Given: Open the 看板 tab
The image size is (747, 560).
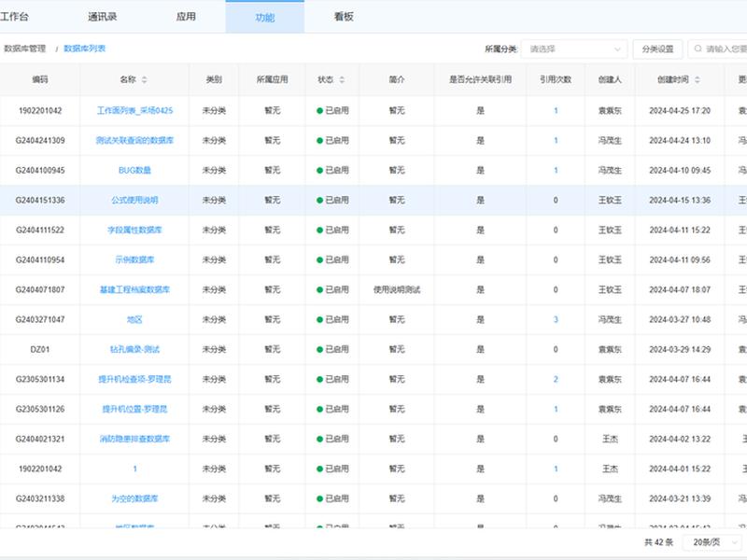Looking at the screenshot, I should coord(344,17).
